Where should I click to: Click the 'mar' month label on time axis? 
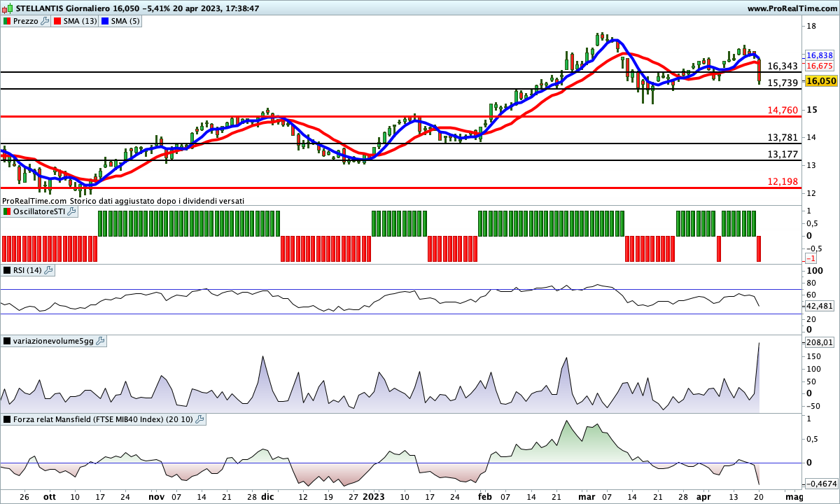click(x=587, y=496)
